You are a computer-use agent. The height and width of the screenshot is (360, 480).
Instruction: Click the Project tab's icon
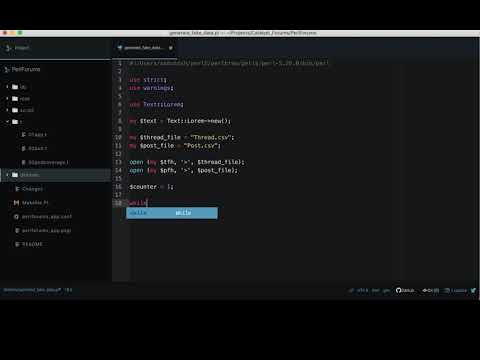click(8, 48)
